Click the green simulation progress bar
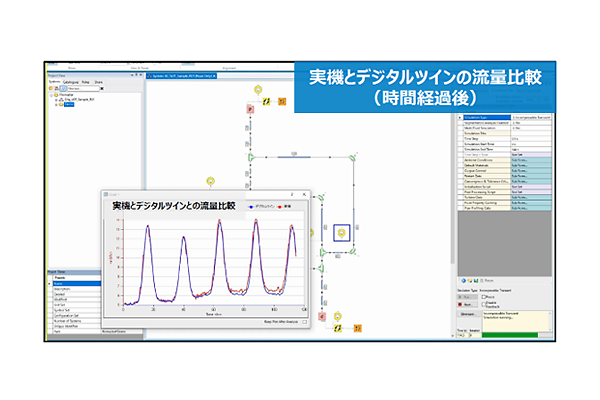The image size is (600, 400). pos(510,335)
